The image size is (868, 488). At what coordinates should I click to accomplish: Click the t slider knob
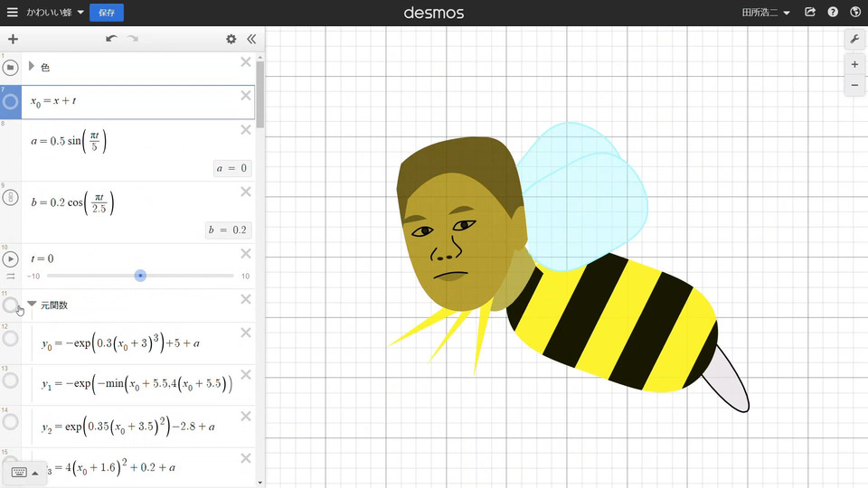pyautogui.click(x=140, y=276)
